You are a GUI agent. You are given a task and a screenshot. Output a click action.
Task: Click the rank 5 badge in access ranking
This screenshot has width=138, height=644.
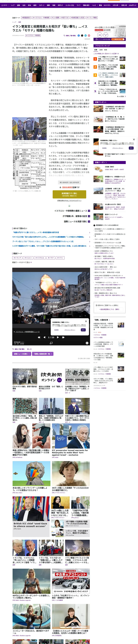[x=95, y=91]
